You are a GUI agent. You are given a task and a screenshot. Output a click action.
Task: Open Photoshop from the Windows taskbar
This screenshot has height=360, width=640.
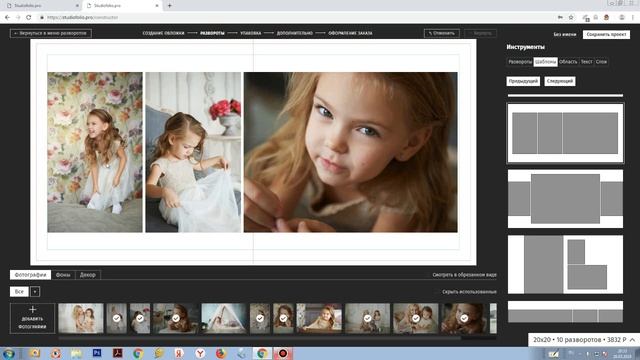pos(97,353)
